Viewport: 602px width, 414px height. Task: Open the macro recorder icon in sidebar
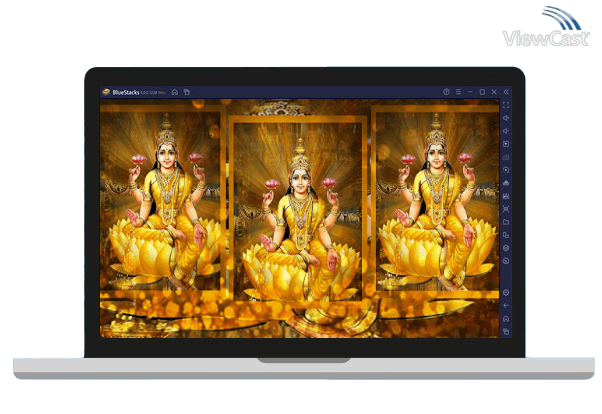tap(506, 196)
